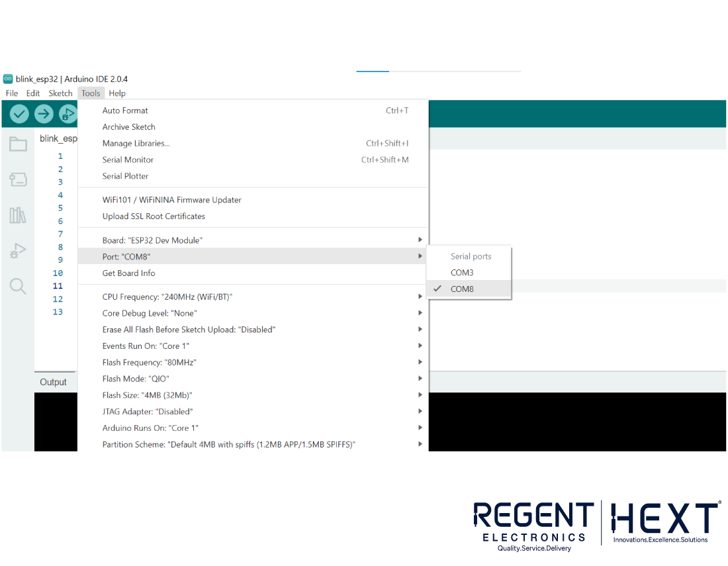
Task: Start debugging with the Debug toolbar icon
Action: point(68,114)
